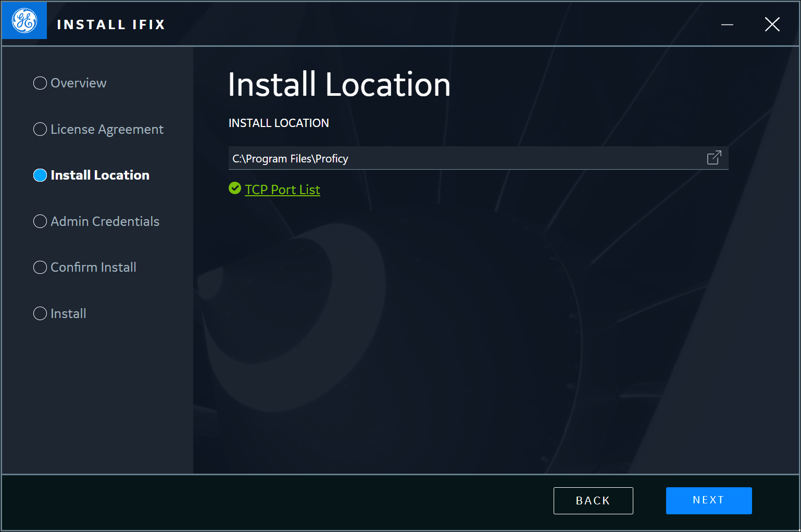Click the INSTALL LOCATION field label

[279, 123]
